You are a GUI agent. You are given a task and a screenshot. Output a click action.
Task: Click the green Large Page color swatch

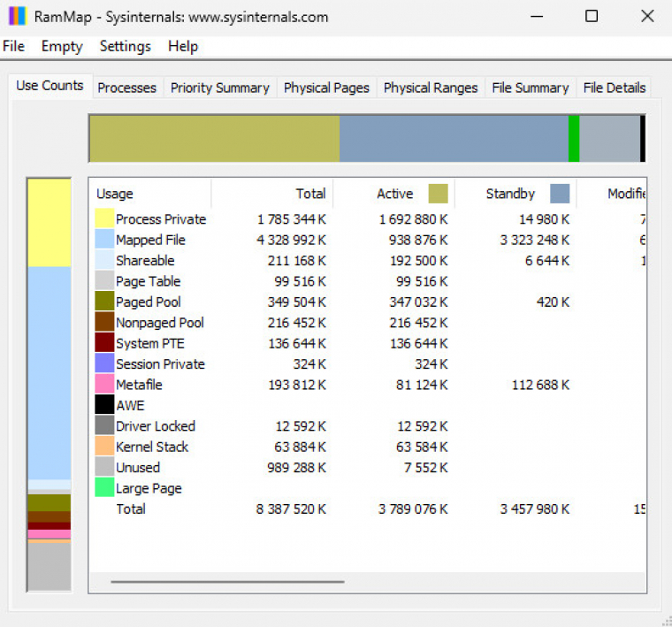pos(104,488)
